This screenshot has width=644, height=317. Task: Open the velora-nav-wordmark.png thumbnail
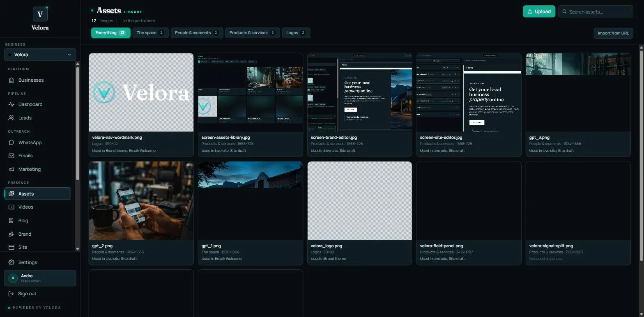(x=141, y=92)
